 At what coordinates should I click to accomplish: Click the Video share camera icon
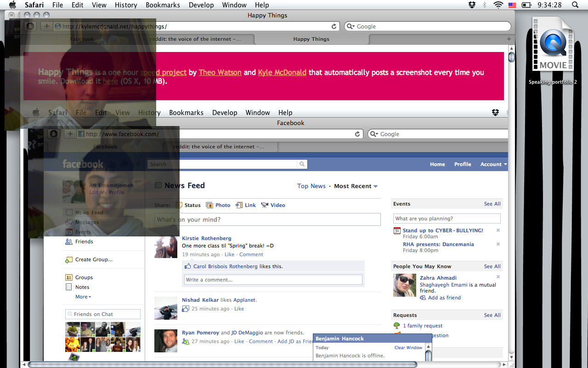tap(265, 205)
